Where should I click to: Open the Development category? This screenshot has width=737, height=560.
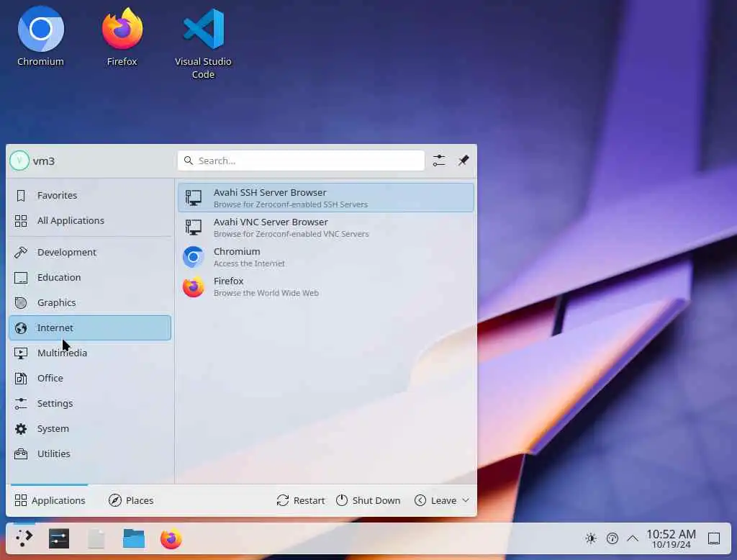90,252
